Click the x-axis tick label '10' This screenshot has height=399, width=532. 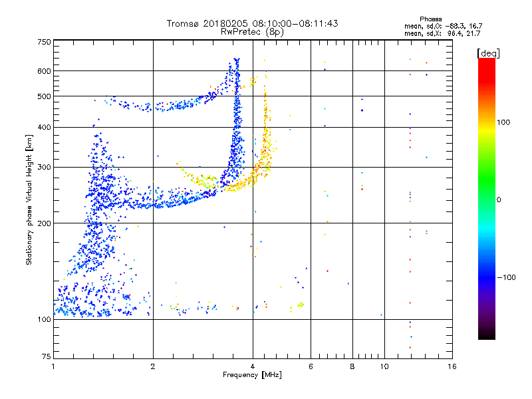384,366
